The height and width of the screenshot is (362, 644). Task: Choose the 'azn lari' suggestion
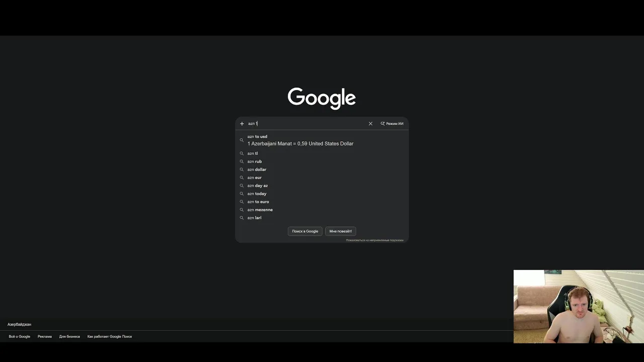322,218
